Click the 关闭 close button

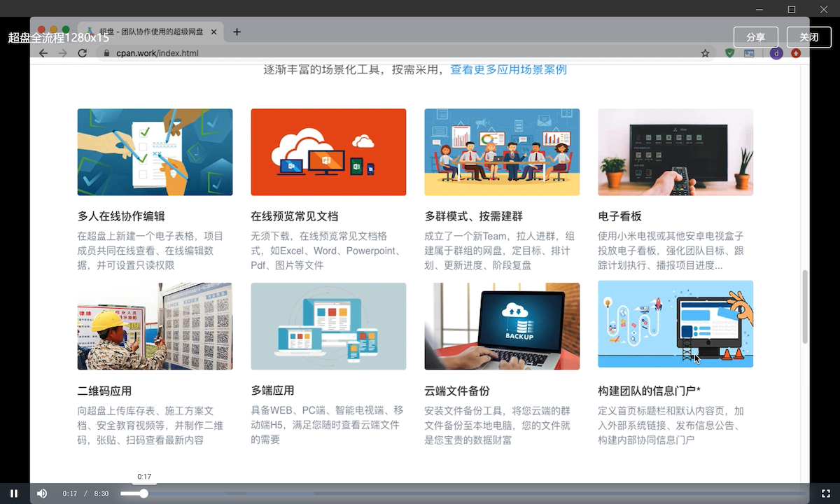[x=808, y=37]
